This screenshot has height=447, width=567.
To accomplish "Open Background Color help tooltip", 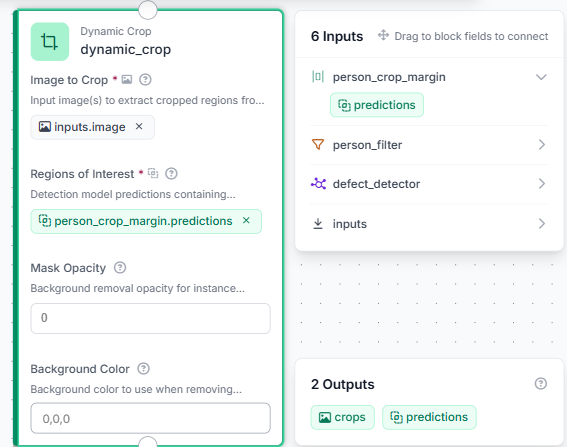I will pyautogui.click(x=143, y=369).
